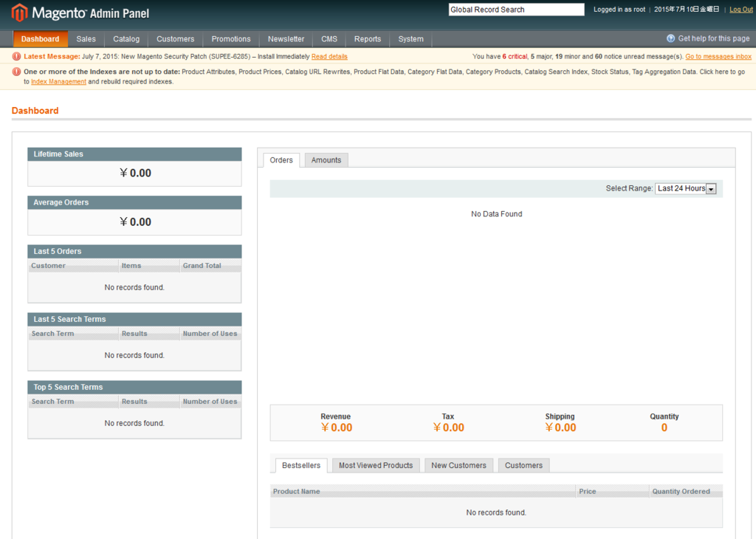The width and height of the screenshot is (756, 539).
Task: Click the Price column header
Action: point(612,491)
